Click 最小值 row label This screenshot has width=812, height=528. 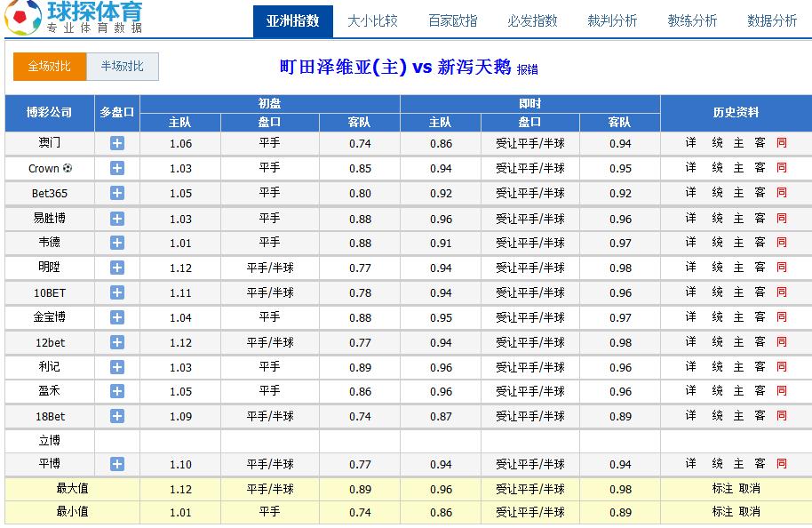click(73, 512)
